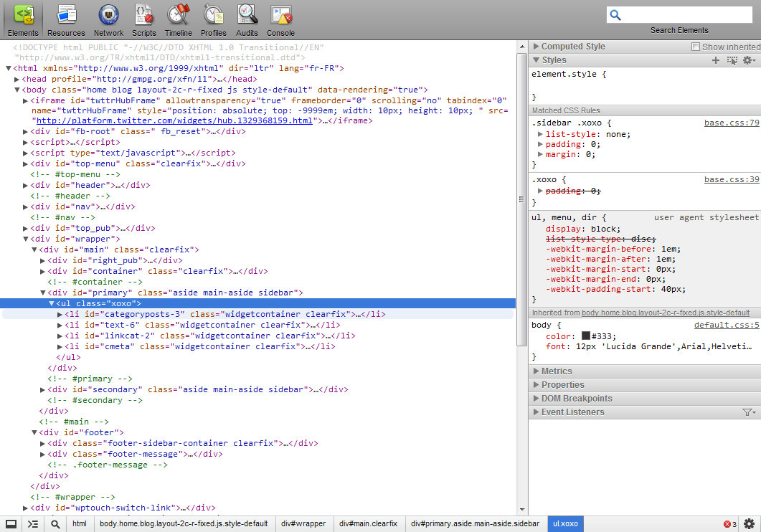The image size is (761, 532).
Task: Switch to the Network panel
Action: pos(109,20)
